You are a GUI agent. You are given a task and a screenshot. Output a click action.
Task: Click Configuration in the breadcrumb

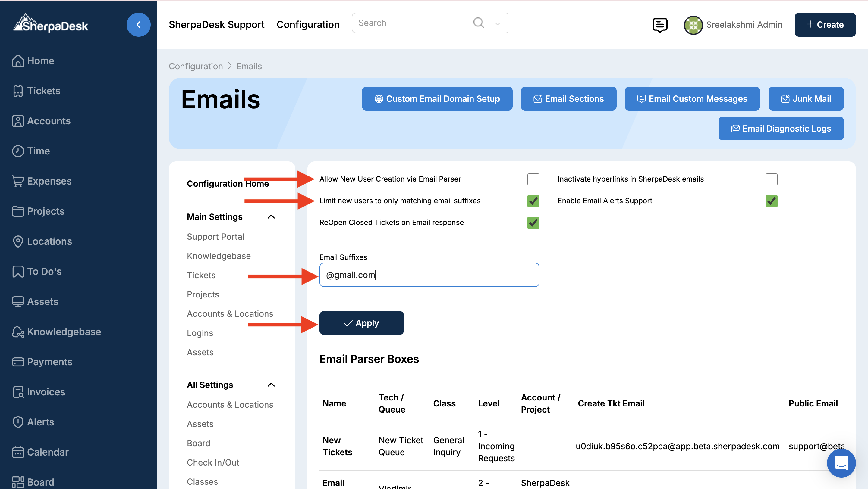click(x=196, y=66)
